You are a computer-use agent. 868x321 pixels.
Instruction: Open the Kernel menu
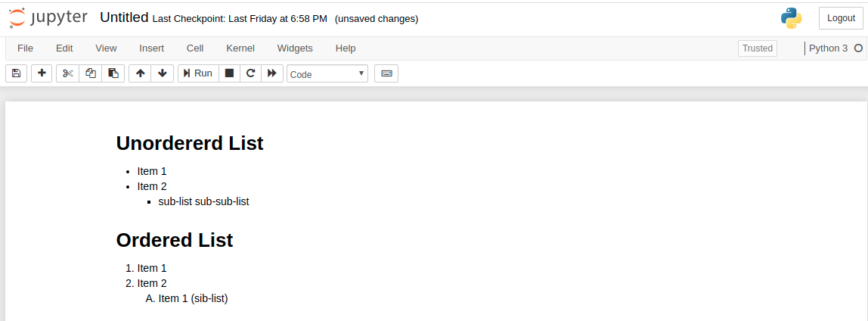[240, 48]
